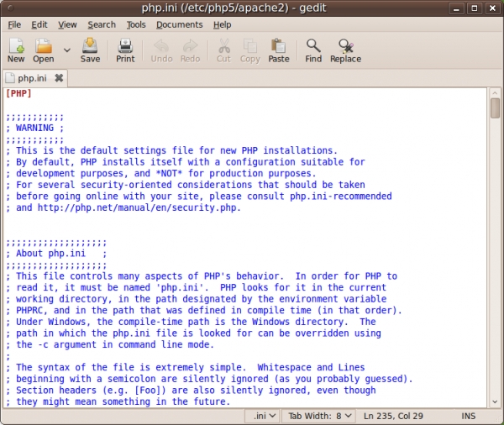Click the window menu icon in title bar
This screenshot has height=425, width=504.
tap(11, 8)
